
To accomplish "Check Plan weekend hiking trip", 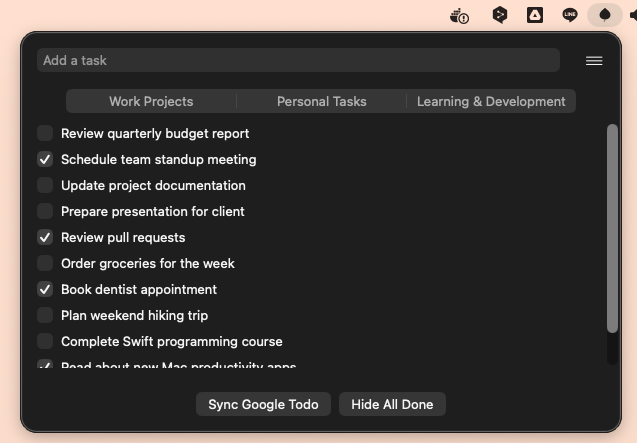I will 45,315.
